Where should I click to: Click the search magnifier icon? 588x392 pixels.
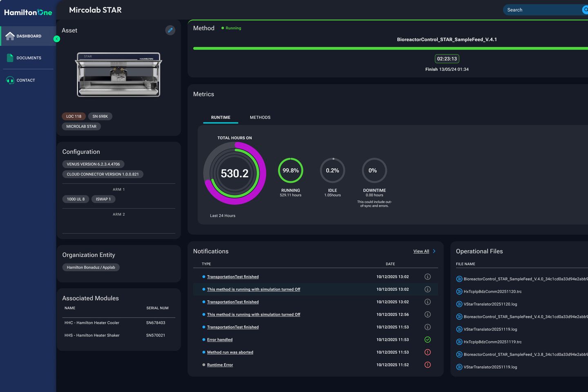click(x=585, y=10)
